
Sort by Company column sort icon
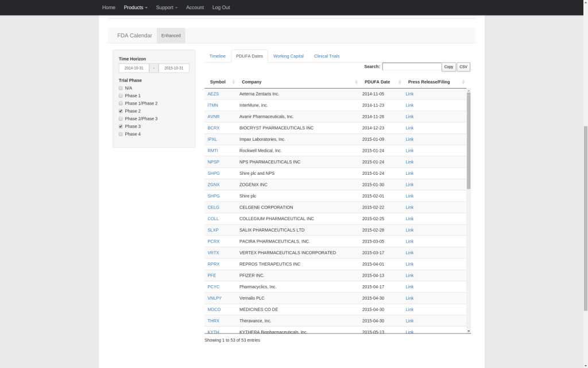click(x=356, y=82)
